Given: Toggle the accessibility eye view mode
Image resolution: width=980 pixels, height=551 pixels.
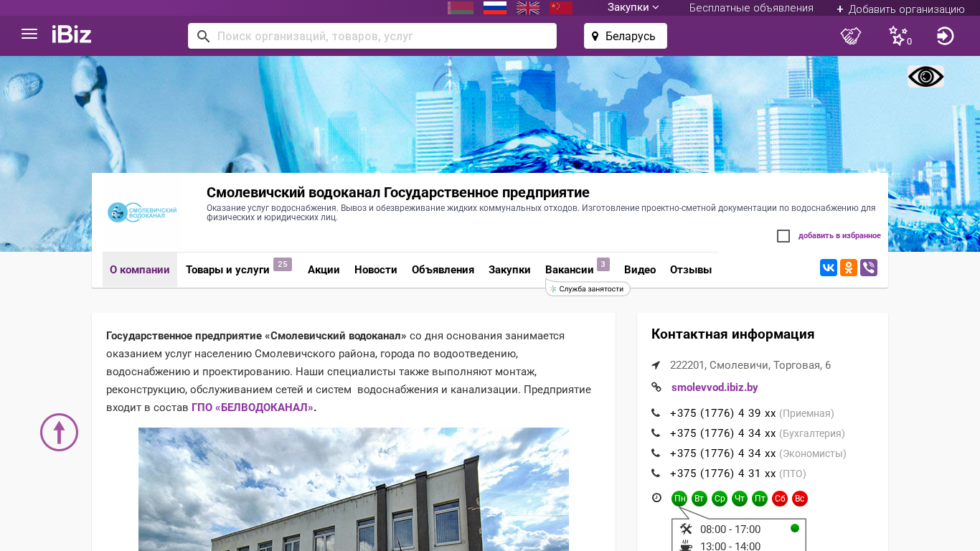Looking at the screenshot, I should 925,77.
